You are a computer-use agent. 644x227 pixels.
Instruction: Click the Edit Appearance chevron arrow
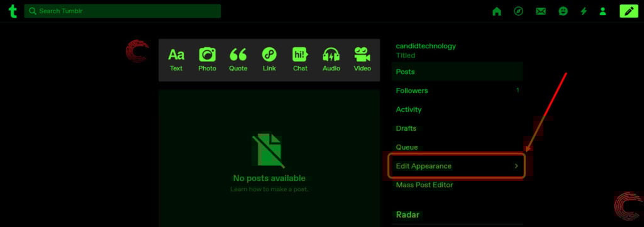point(517,166)
